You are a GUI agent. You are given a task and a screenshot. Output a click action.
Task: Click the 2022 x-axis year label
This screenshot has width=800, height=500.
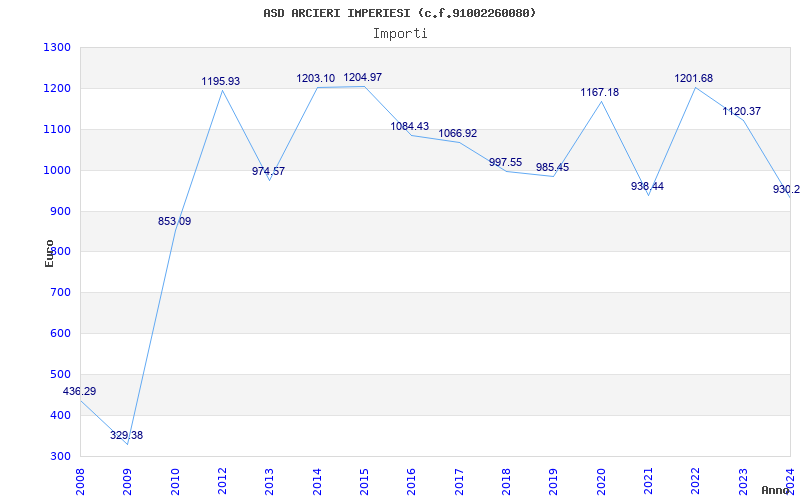[x=695, y=481]
